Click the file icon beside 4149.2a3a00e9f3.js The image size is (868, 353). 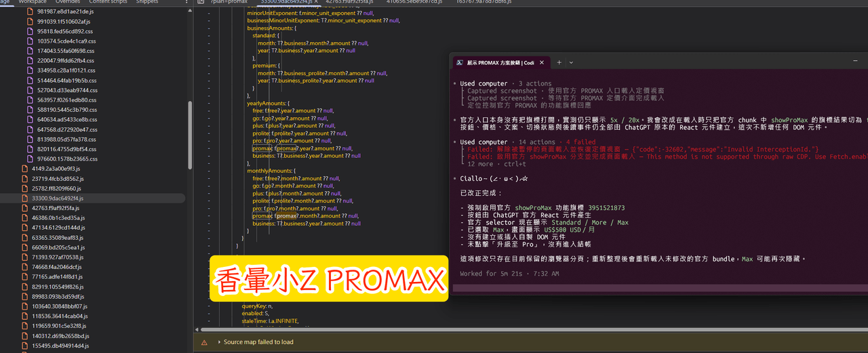24,169
